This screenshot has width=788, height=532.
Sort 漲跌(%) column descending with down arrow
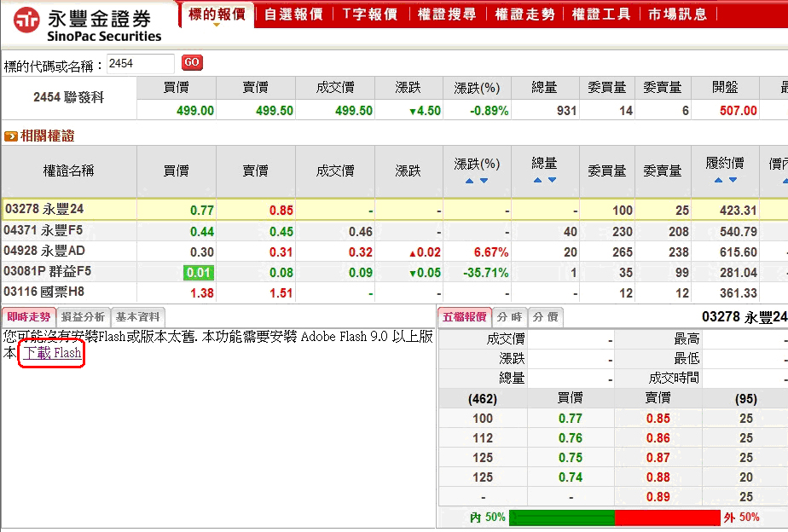coord(484,181)
